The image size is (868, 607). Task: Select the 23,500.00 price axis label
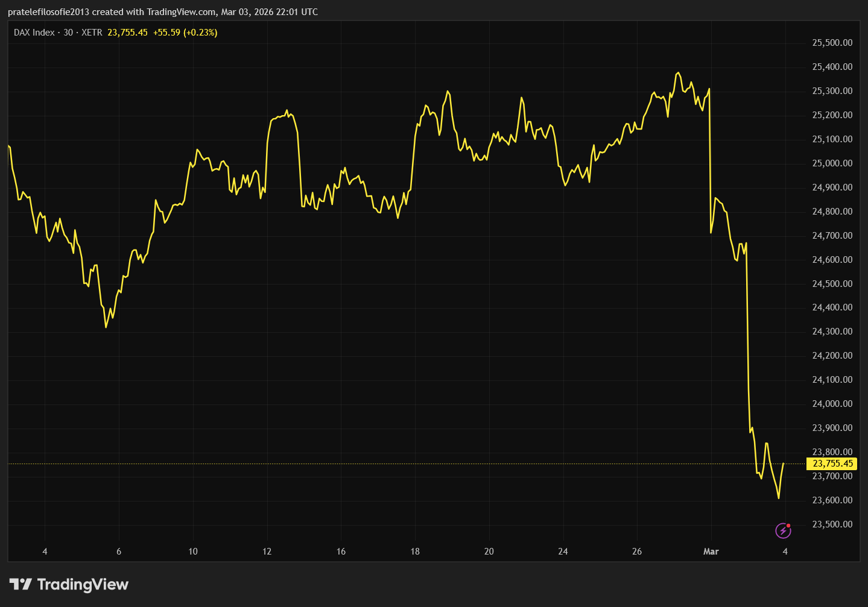832,524
